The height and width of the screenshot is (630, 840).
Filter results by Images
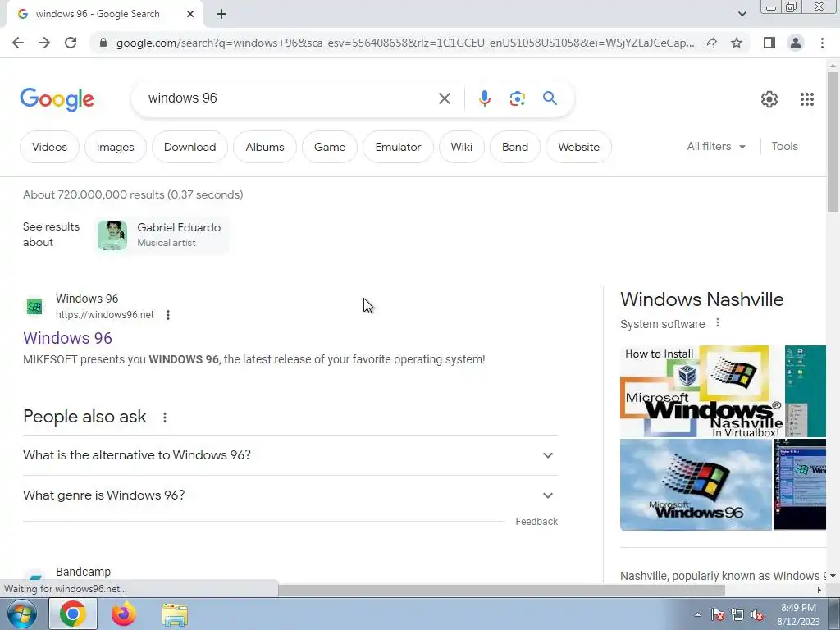click(115, 147)
